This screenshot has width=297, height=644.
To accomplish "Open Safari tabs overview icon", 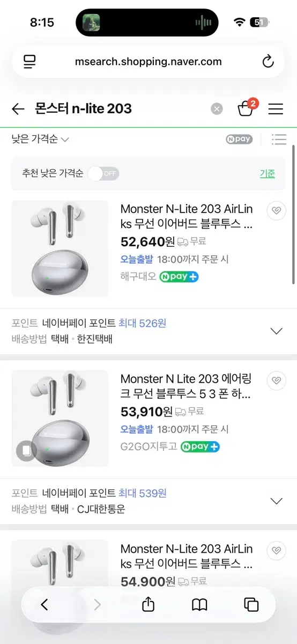I will point(251,605).
